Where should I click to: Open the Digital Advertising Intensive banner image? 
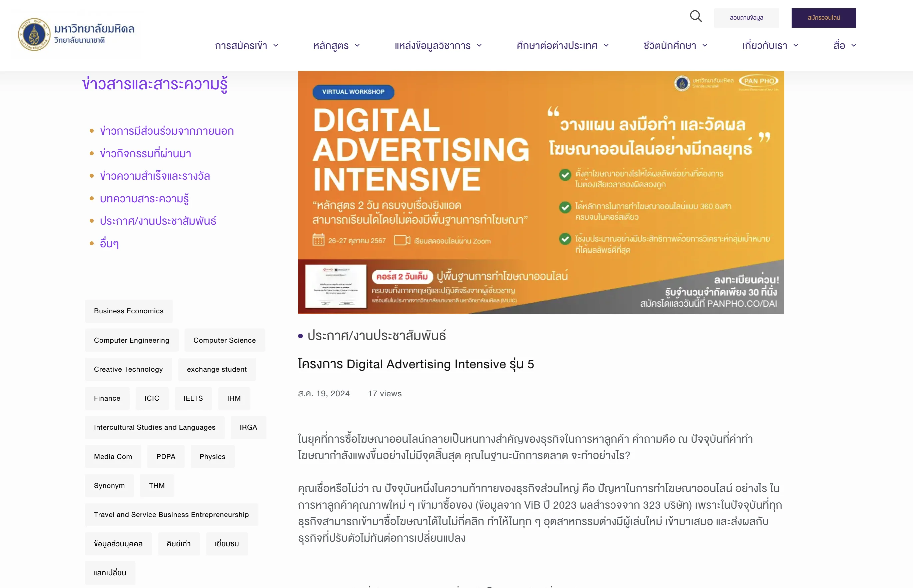pyautogui.click(x=541, y=192)
